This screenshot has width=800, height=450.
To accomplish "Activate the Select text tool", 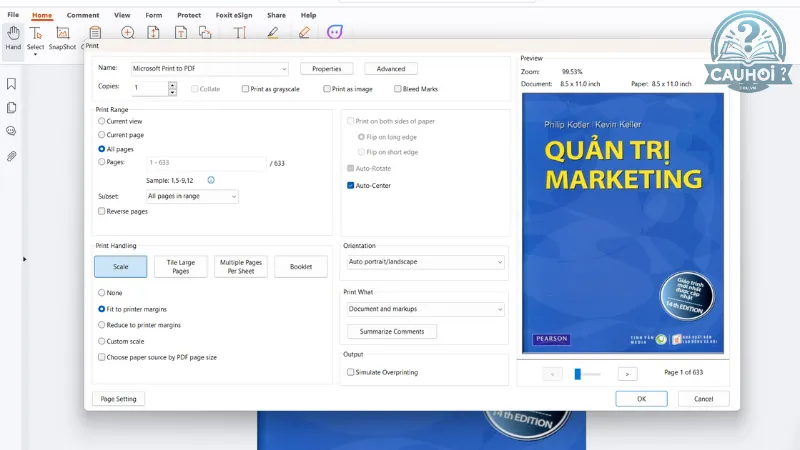I will click(35, 38).
